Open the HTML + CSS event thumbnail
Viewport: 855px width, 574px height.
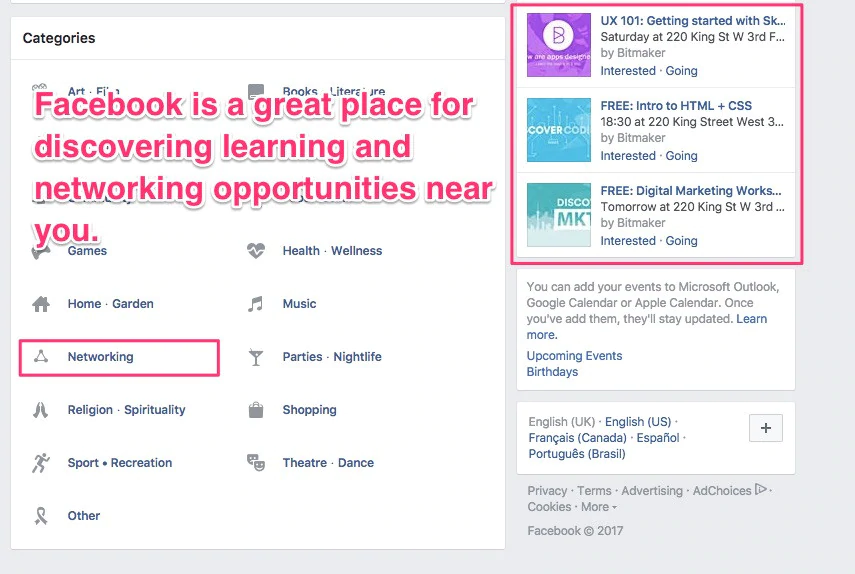pos(558,130)
